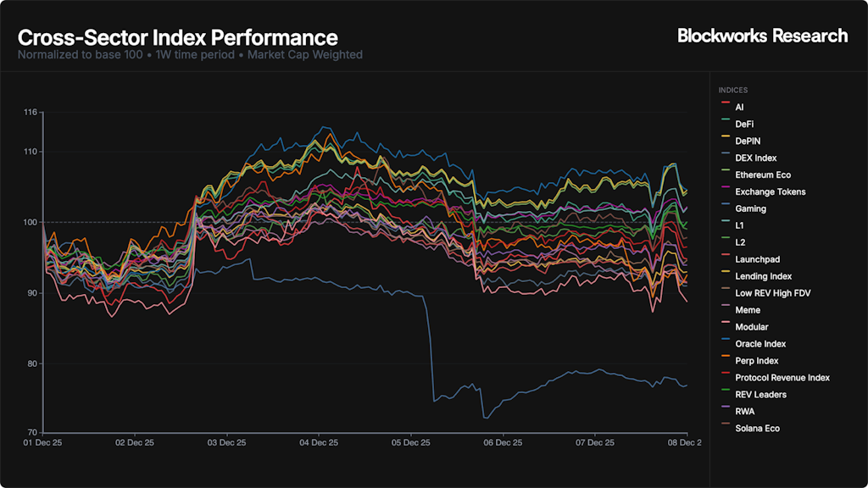This screenshot has height=488, width=868.
Task: Click Lending Index legend marker
Action: coord(725,277)
